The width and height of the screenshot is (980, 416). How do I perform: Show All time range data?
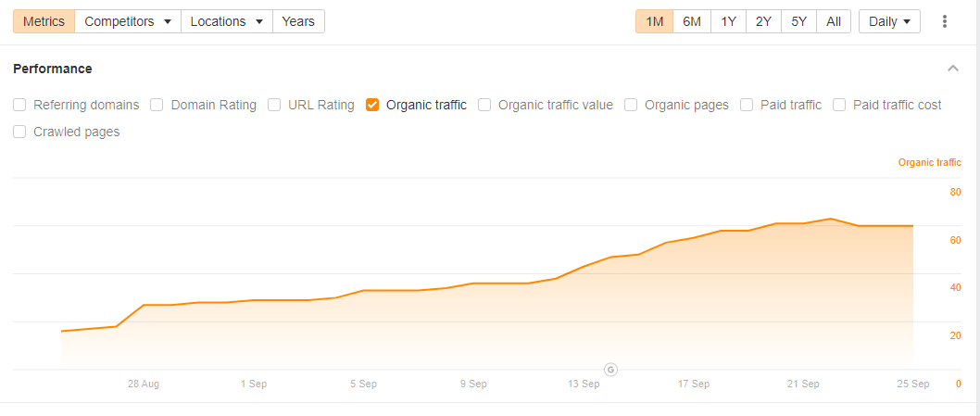tap(834, 21)
